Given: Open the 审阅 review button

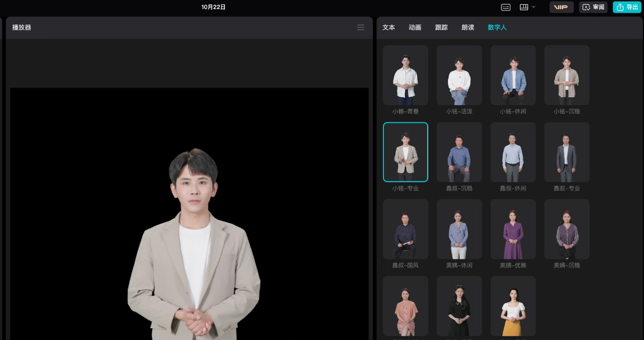Looking at the screenshot, I should pyautogui.click(x=593, y=7).
